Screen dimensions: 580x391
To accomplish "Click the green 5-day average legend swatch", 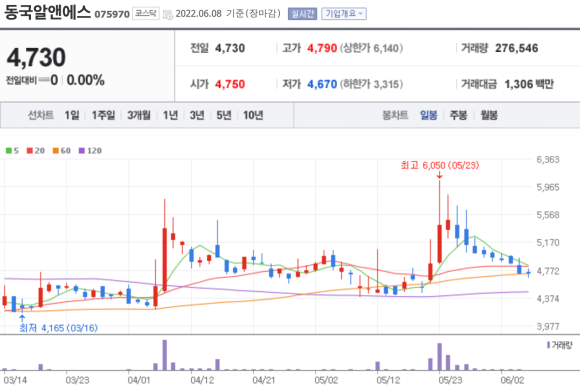I will (9, 151).
